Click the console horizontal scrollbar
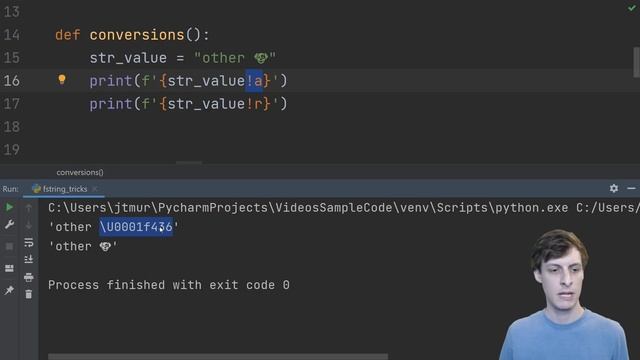This screenshot has height=360, width=640. tap(218, 357)
